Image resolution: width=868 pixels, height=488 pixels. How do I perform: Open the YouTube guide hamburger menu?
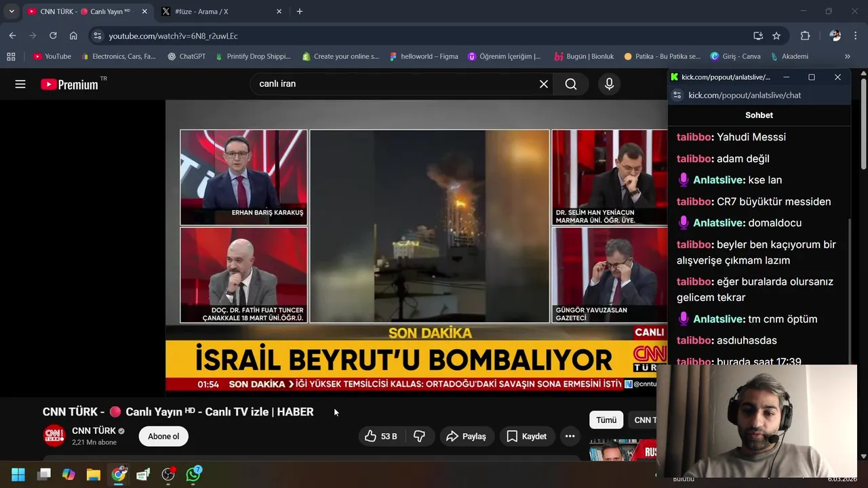[x=20, y=84]
